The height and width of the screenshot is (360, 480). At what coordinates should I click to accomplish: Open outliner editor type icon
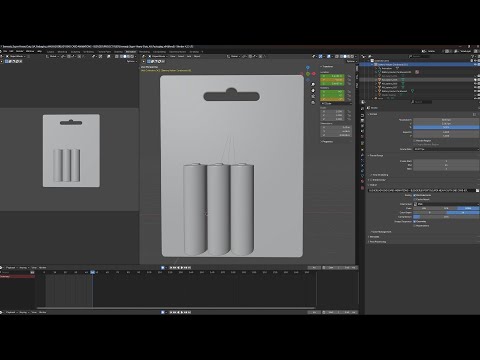363,56
